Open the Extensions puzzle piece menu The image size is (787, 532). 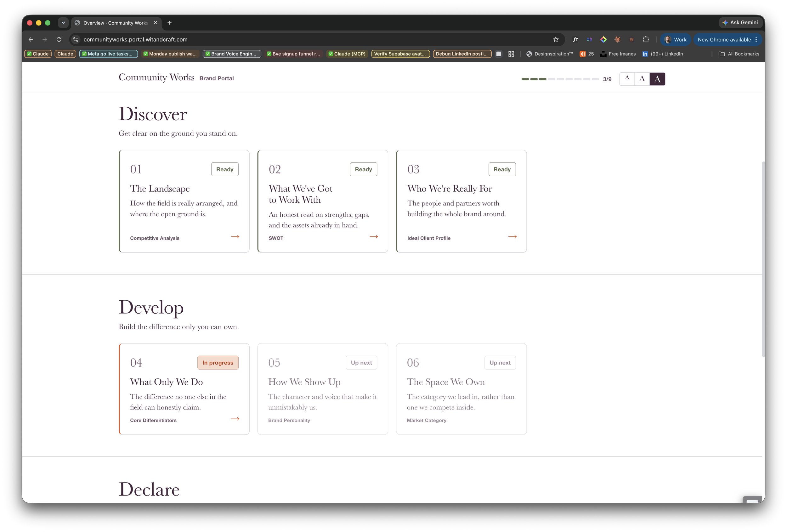tap(646, 40)
